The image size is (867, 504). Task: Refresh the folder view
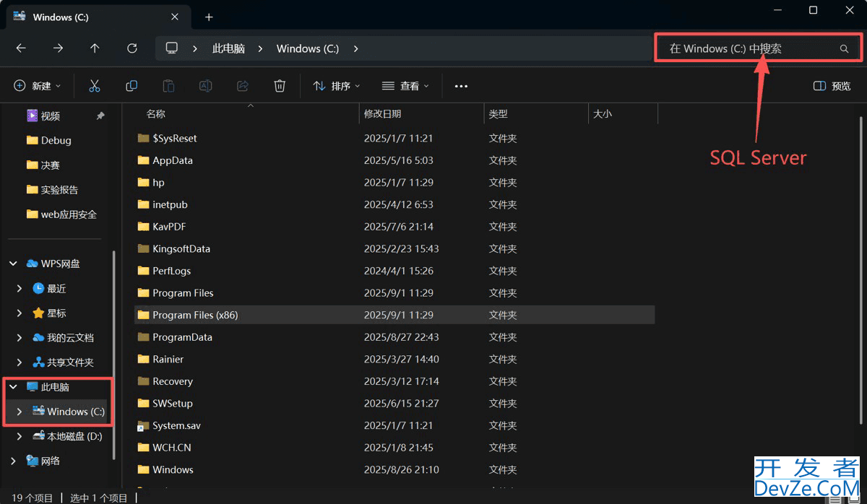pos(132,48)
